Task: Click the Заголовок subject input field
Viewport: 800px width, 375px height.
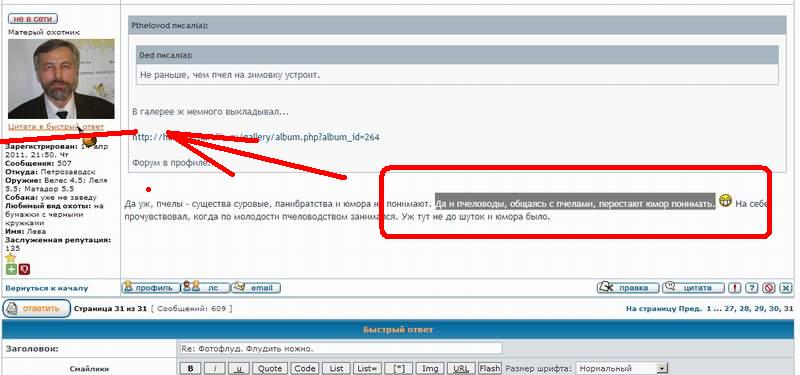Action: 341,349
